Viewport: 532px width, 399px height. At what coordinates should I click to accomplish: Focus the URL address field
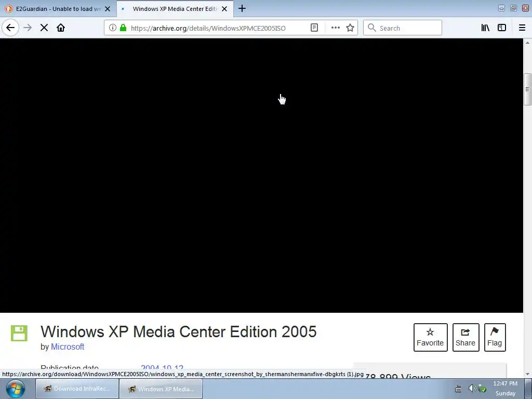point(208,28)
